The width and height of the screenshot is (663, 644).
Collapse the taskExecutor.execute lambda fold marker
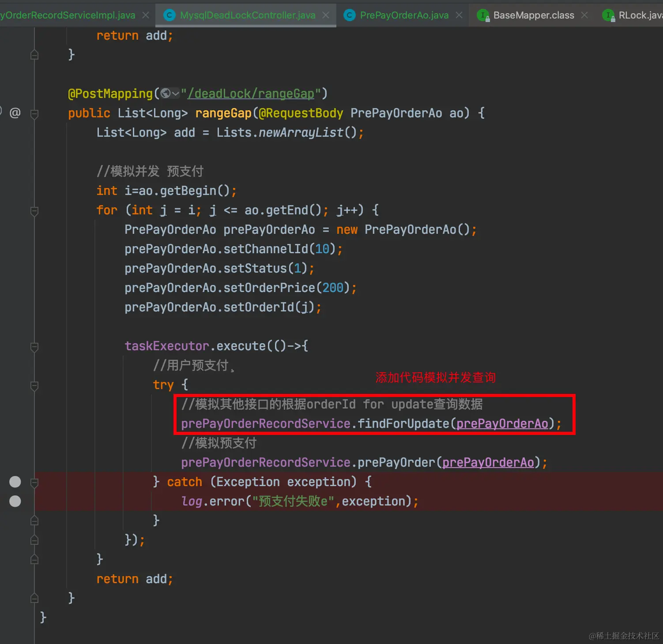(x=34, y=347)
